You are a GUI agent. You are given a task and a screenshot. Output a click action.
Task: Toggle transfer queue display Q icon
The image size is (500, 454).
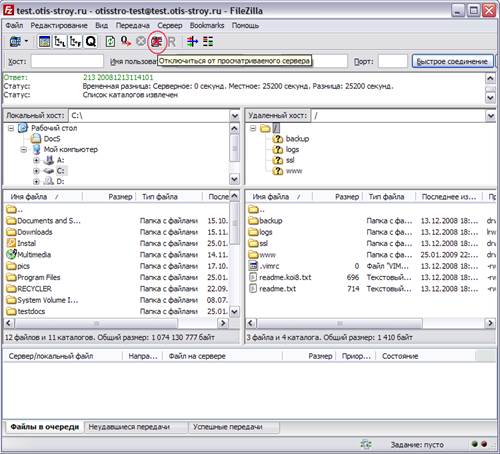click(x=91, y=42)
